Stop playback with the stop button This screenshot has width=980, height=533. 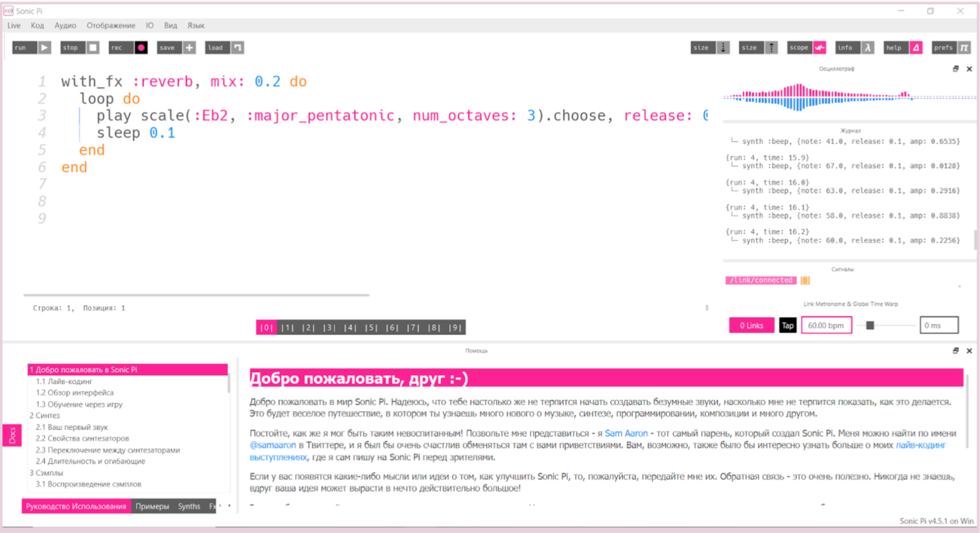click(80, 48)
